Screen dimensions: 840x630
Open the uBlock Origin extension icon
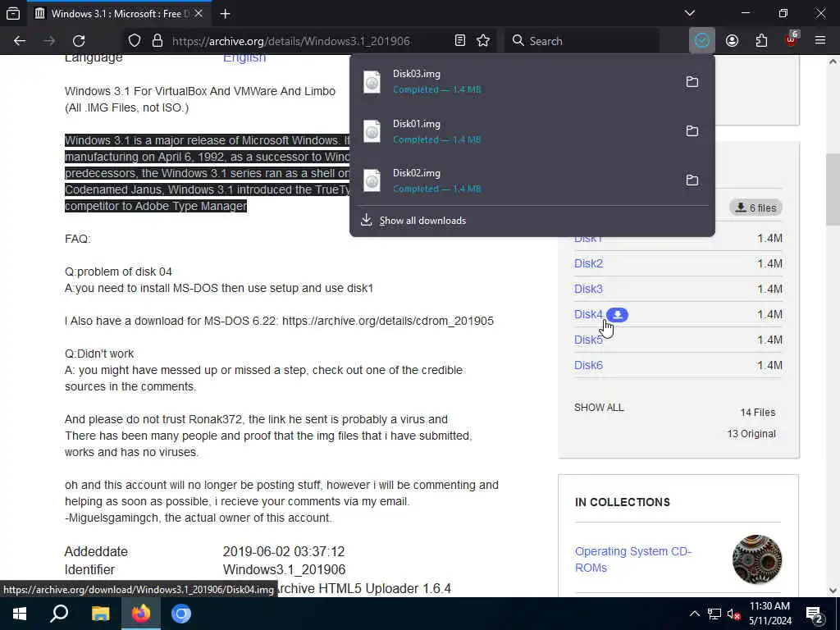(792, 41)
